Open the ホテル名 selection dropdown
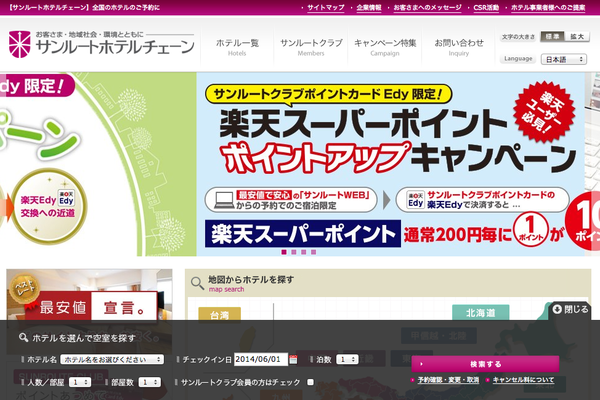Screen dimensions: 600x400 point(112,359)
